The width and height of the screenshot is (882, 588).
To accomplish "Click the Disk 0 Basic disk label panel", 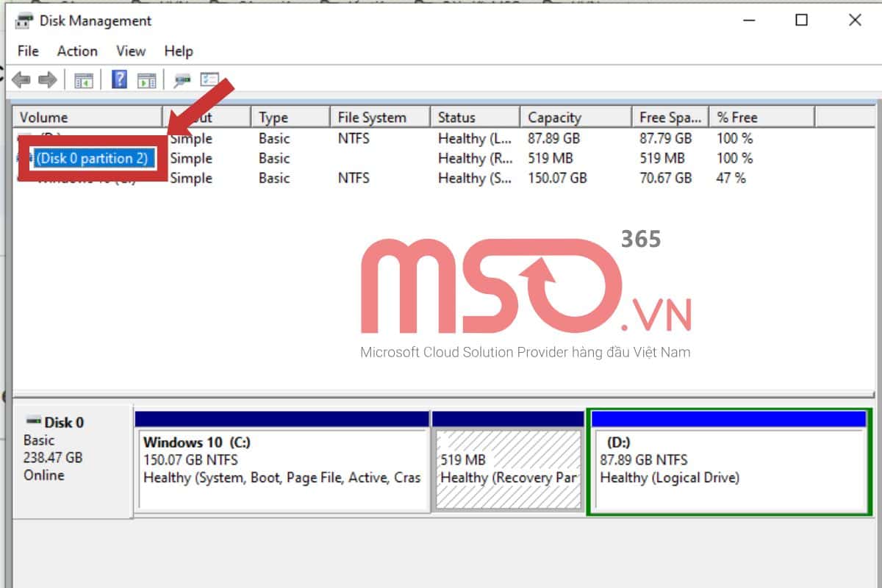I will (73, 462).
